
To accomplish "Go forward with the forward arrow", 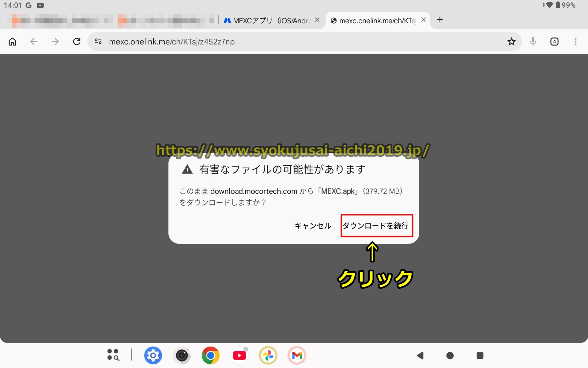I will point(55,41).
